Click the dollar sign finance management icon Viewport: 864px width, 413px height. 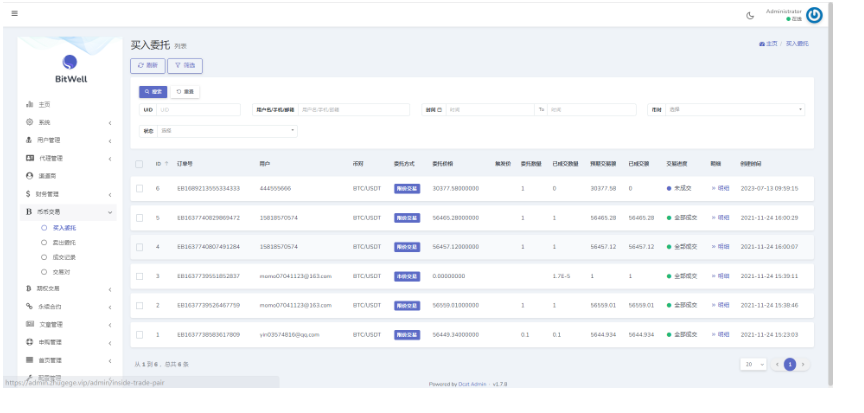tap(28, 194)
